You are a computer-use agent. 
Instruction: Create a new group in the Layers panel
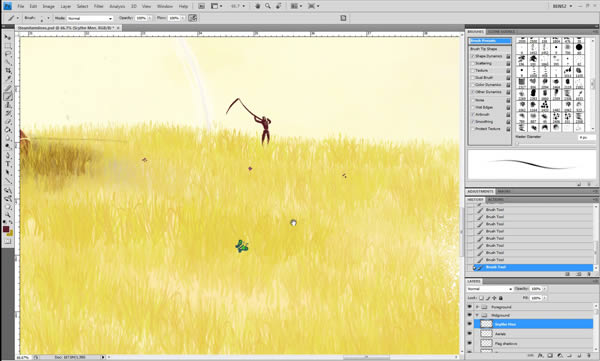tap(570, 356)
